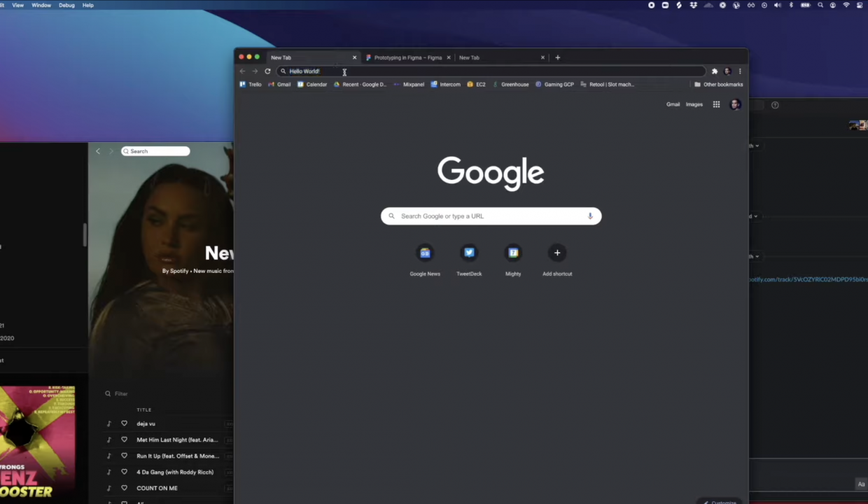
Task: Like the song deja vu in Spotify
Action: (124, 423)
